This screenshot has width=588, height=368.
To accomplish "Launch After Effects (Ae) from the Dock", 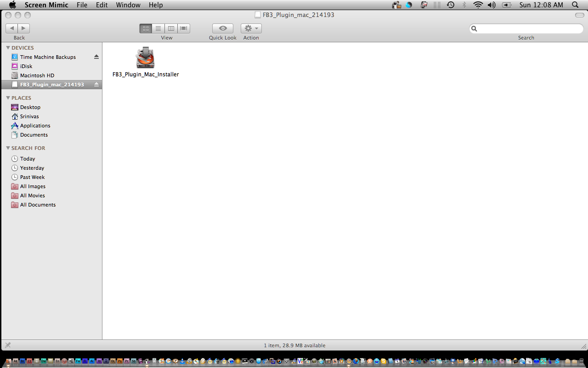I will 16,361.
